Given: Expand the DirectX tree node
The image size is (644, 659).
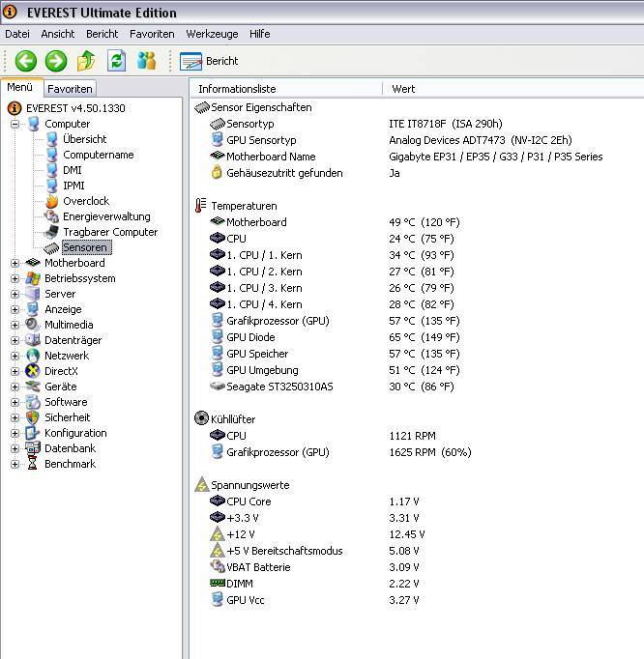Looking at the screenshot, I should pos(15,371).
